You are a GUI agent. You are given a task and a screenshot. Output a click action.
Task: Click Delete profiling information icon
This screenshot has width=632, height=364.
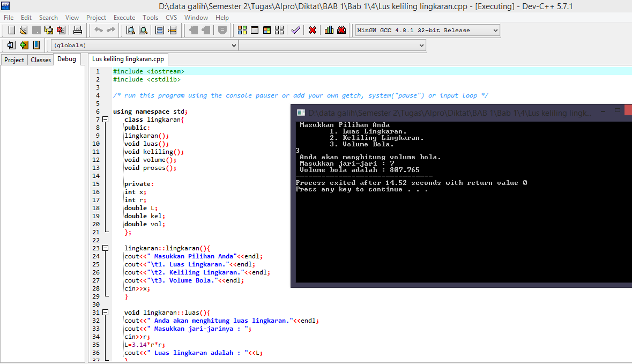(341, 30)
